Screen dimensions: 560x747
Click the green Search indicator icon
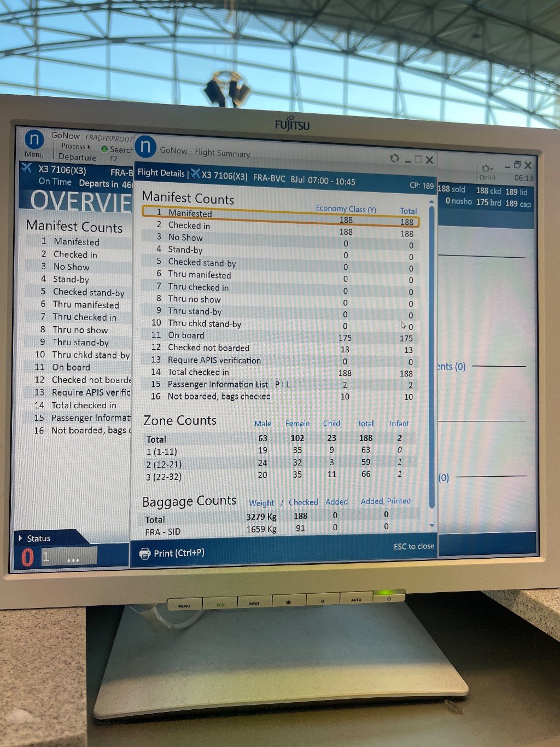click(104, 149)
